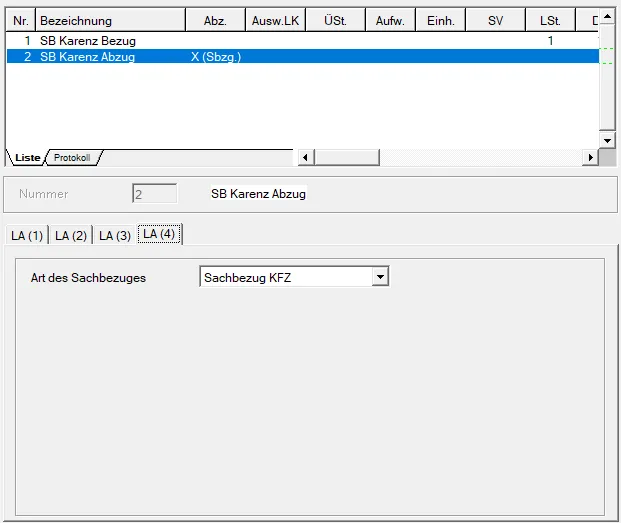
Task: Switch to the LA (1) tab
Action: click(x=27, y=235)
